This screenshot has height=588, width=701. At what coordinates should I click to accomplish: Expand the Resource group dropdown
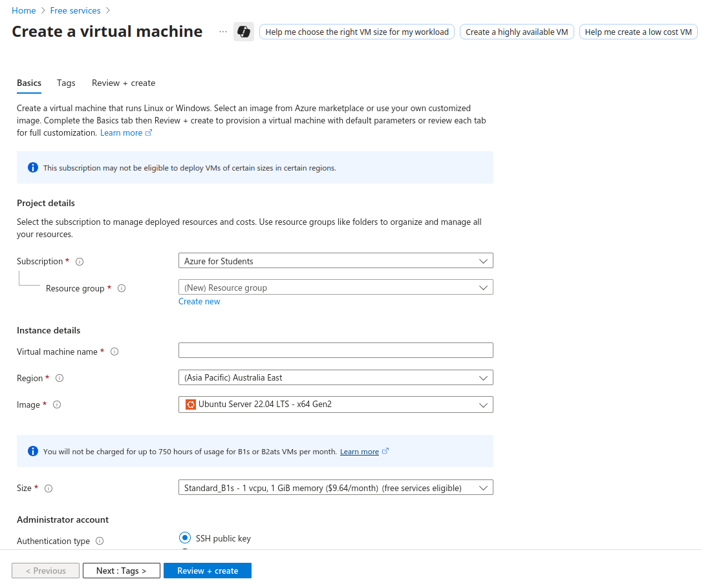tap(336, 288)
